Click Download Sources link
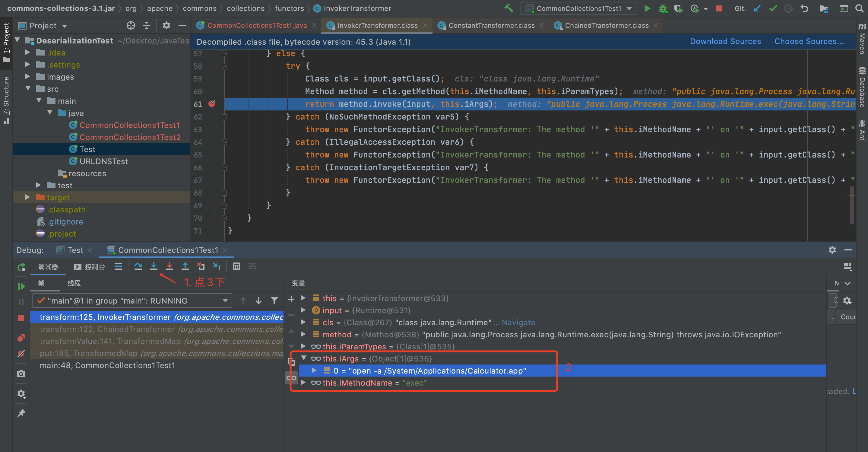The width and height of the screenshot is (868, 452). (725, 41)
